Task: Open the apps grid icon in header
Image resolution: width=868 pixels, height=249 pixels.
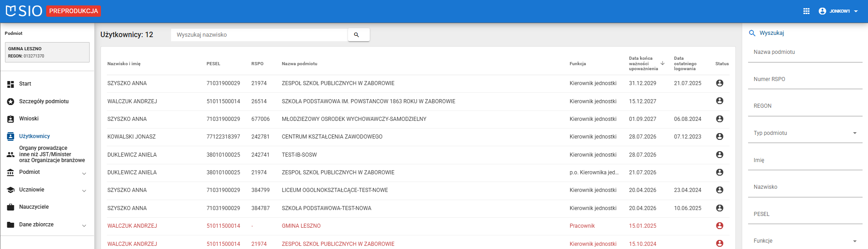Action: click(x=806, y=11)
